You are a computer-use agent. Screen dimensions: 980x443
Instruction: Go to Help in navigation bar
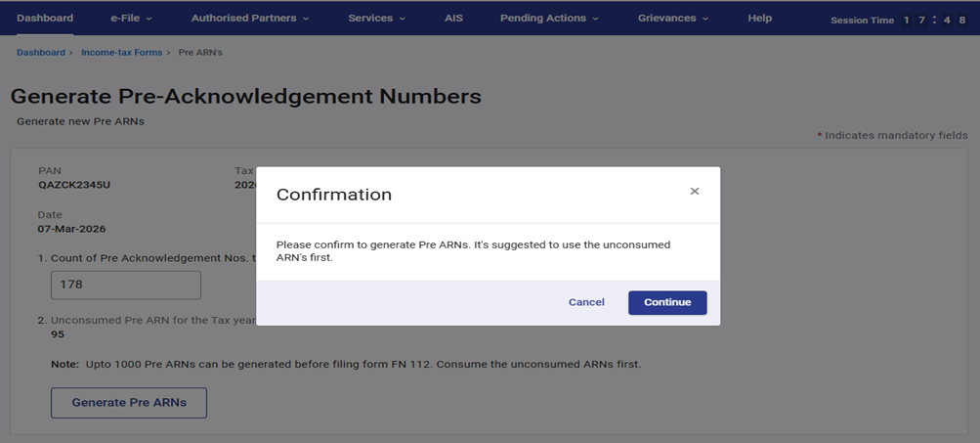pos(759,18)
